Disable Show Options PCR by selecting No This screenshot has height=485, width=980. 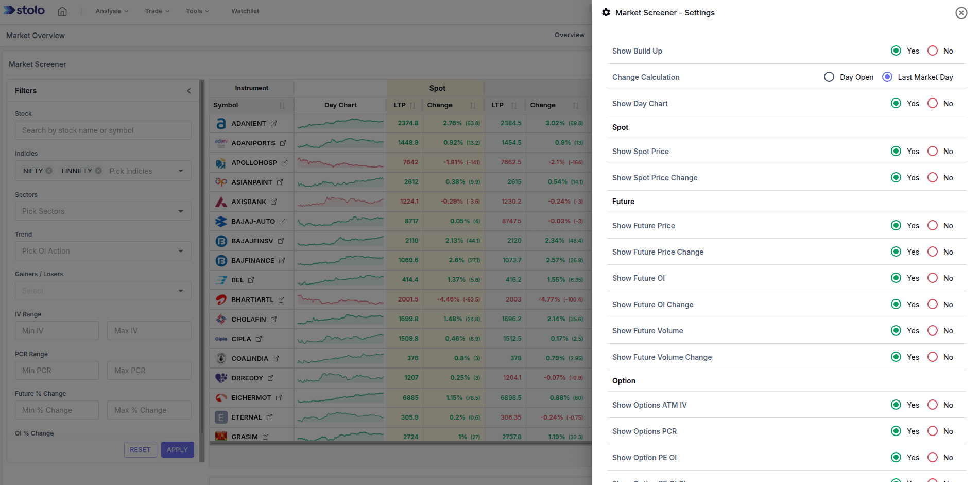932,431
